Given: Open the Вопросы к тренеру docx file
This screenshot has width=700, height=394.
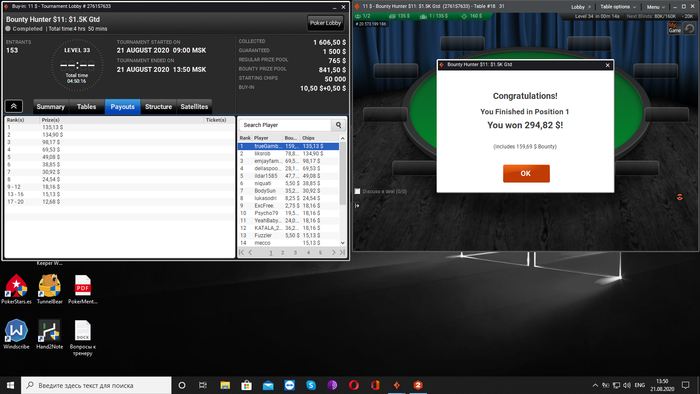Looking at the screenshot, I should (83, 338).
